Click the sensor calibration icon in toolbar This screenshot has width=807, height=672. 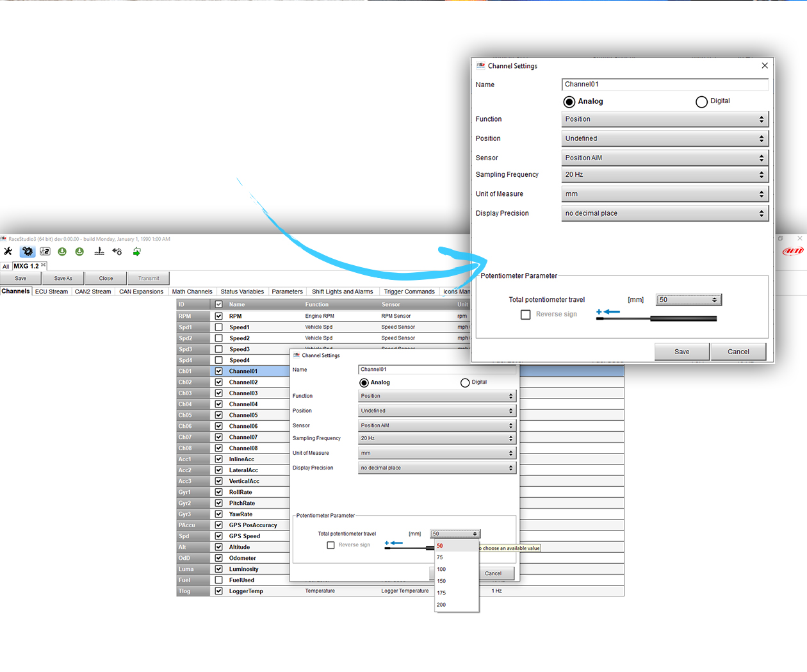click(x=99, y=252)
